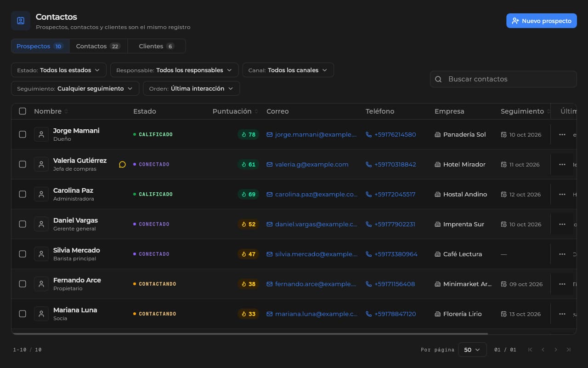Open the Responsable filter dropdown

click(x=174, y=70)
